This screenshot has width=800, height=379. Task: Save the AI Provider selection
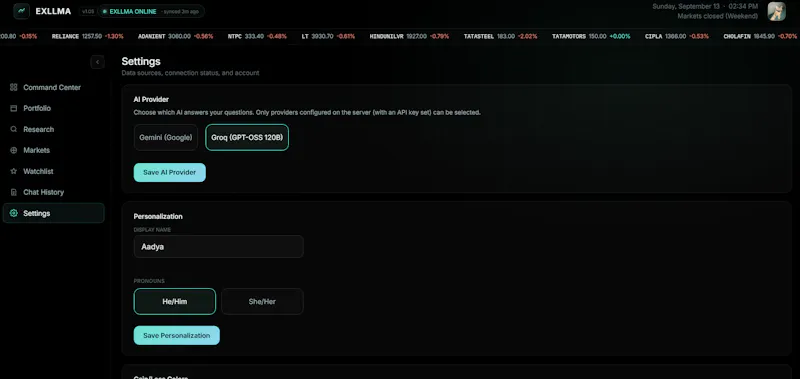169,172
